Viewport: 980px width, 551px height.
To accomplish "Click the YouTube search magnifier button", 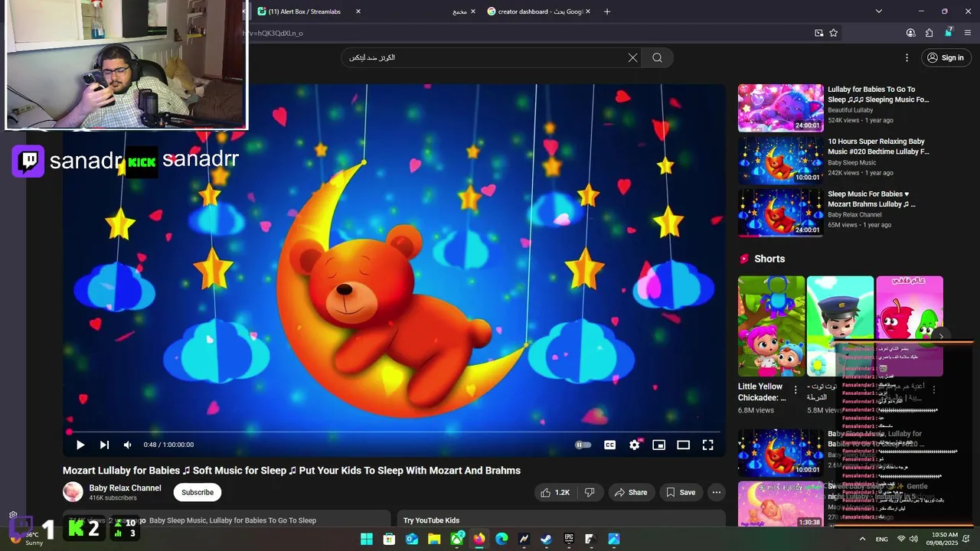I will 657,57.
